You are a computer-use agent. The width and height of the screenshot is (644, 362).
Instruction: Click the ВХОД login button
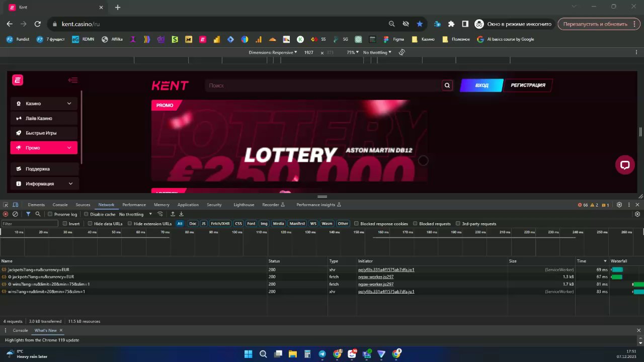[481, 85]
